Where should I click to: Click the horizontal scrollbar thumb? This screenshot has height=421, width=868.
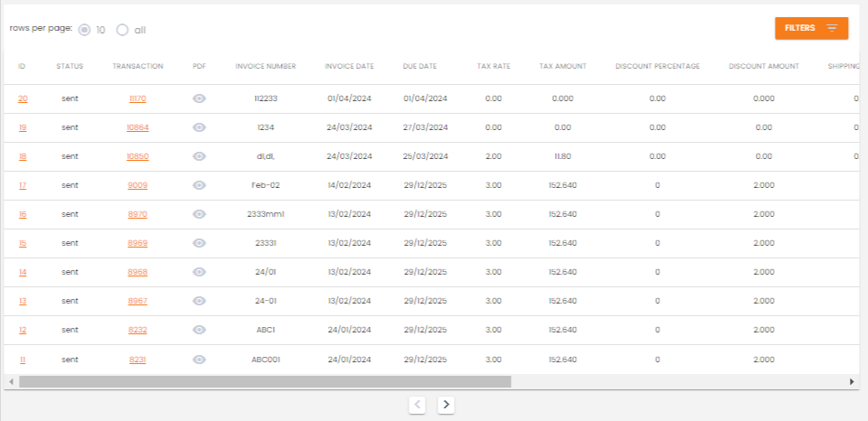point(265,382)
